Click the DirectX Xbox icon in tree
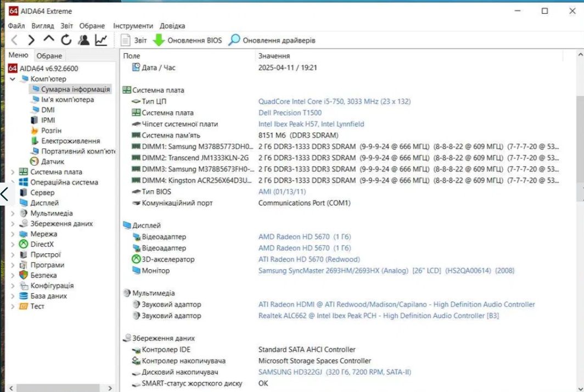The height and width of the screenshot is (392, 584). tap(24, 245)
